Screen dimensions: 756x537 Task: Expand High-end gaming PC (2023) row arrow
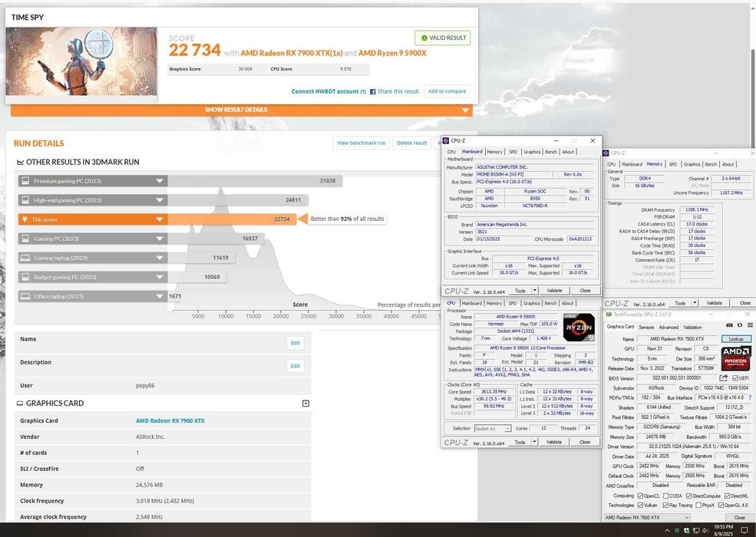(160, 200)
